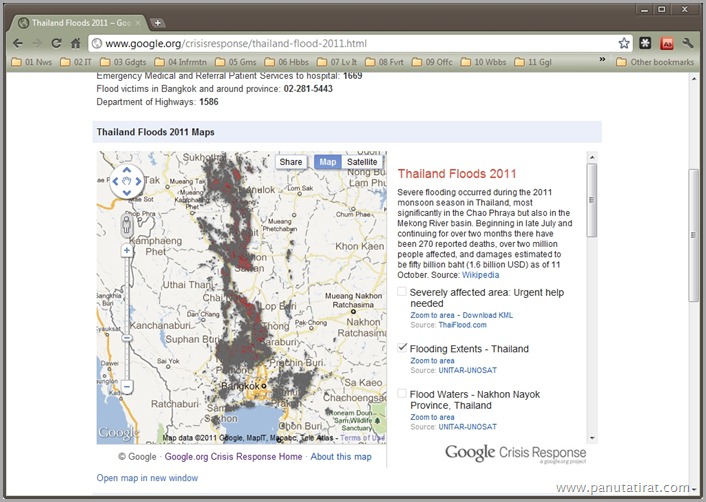Reload the page with refresh icon
The image size is (706, 502).
56,43
